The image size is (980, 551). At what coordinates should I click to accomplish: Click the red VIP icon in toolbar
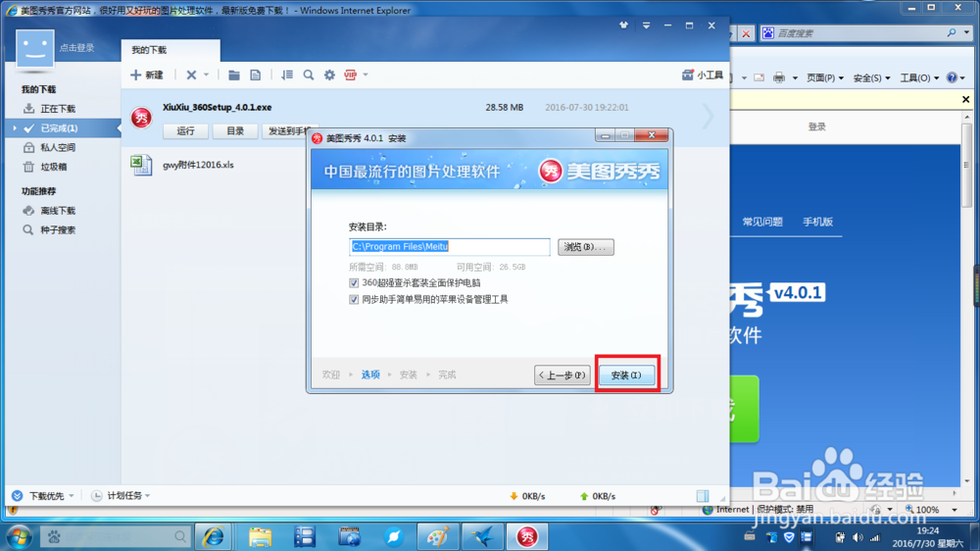coord(351,75)
